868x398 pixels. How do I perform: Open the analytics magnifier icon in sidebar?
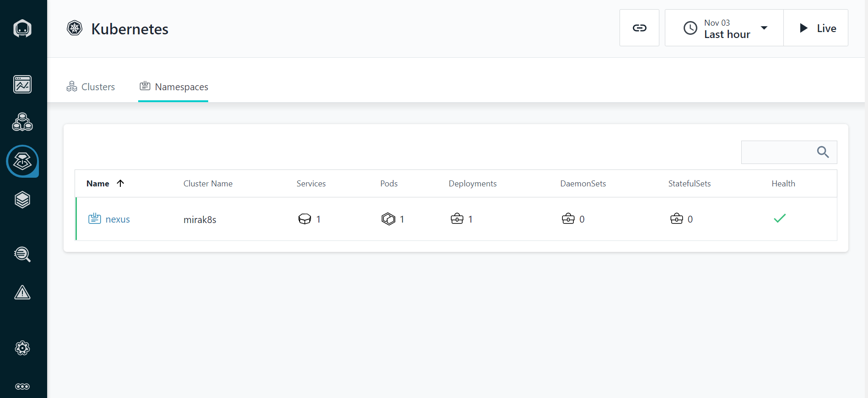click(22, 254)
